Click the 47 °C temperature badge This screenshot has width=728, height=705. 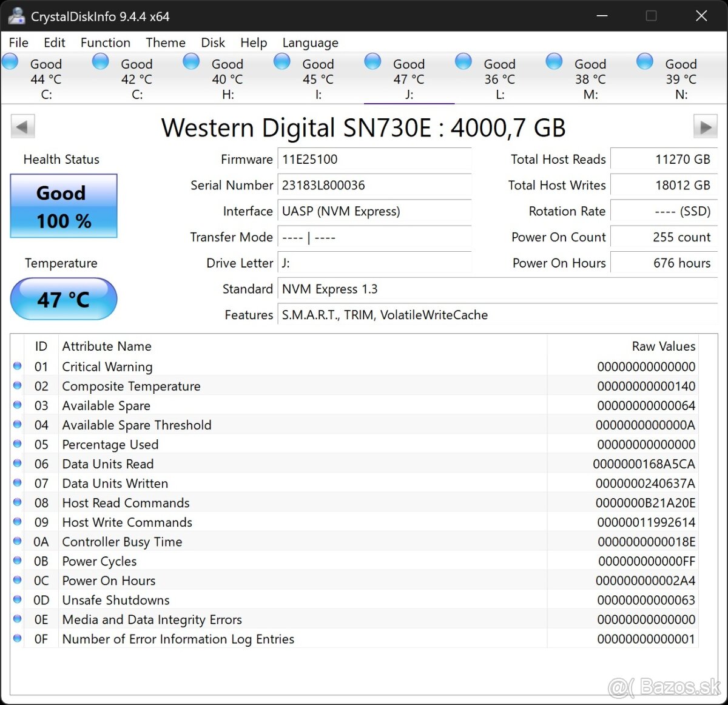[63, 299]
